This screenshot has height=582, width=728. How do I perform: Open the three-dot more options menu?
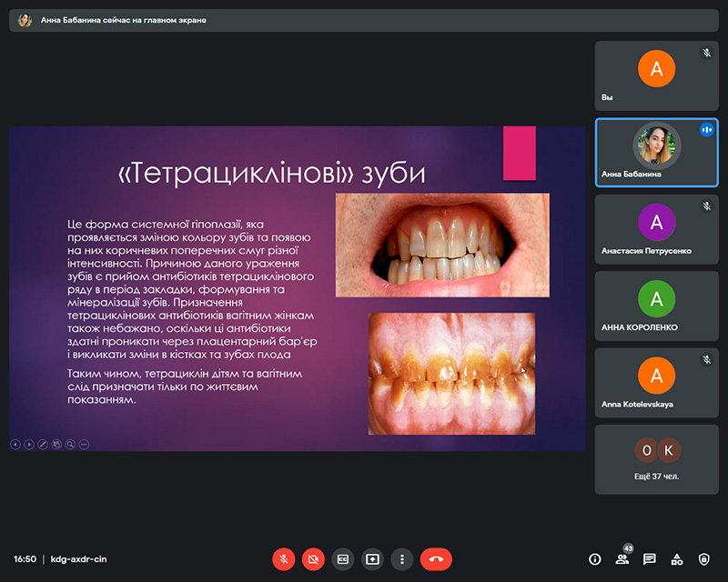(x=401, y=559)
